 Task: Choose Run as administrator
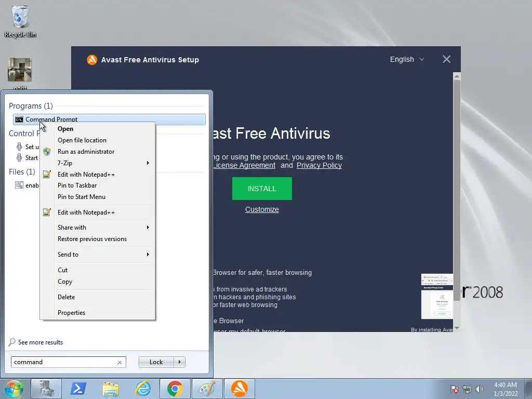pyautogui.click(x=86, y=152)
